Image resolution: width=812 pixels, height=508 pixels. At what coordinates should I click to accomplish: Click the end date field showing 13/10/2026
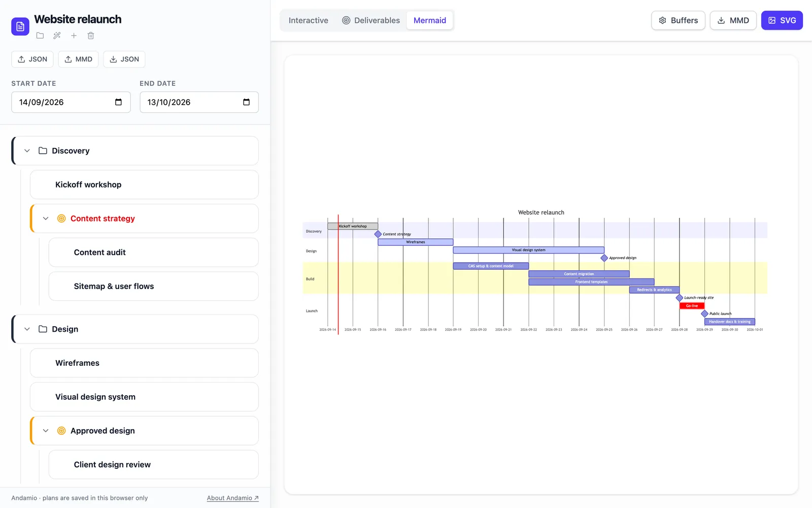[x=199, y=102]
